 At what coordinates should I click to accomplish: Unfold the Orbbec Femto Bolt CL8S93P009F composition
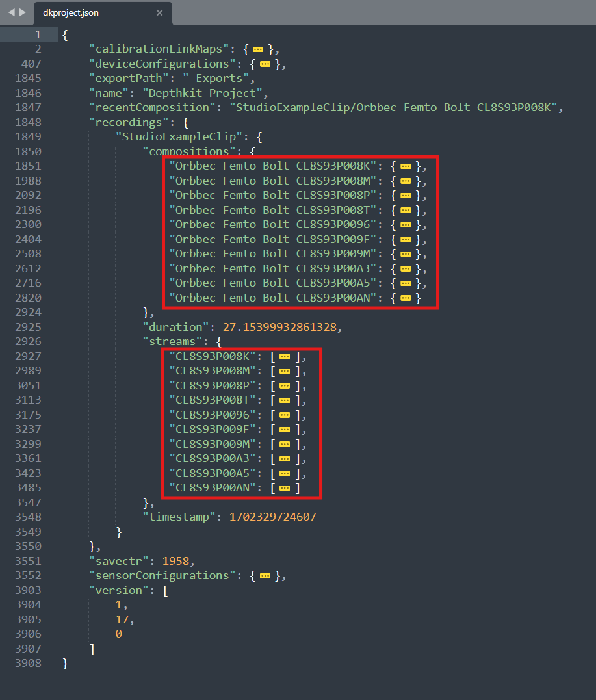click(405, 240)
